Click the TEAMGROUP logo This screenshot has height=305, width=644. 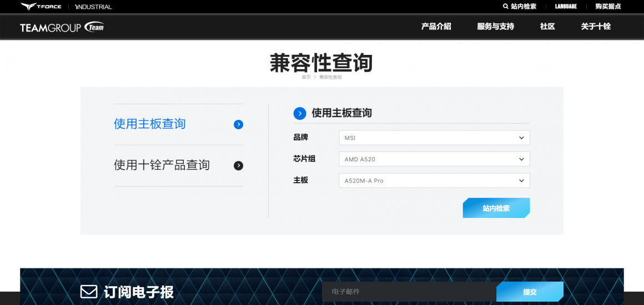click(x=62, y=28)
